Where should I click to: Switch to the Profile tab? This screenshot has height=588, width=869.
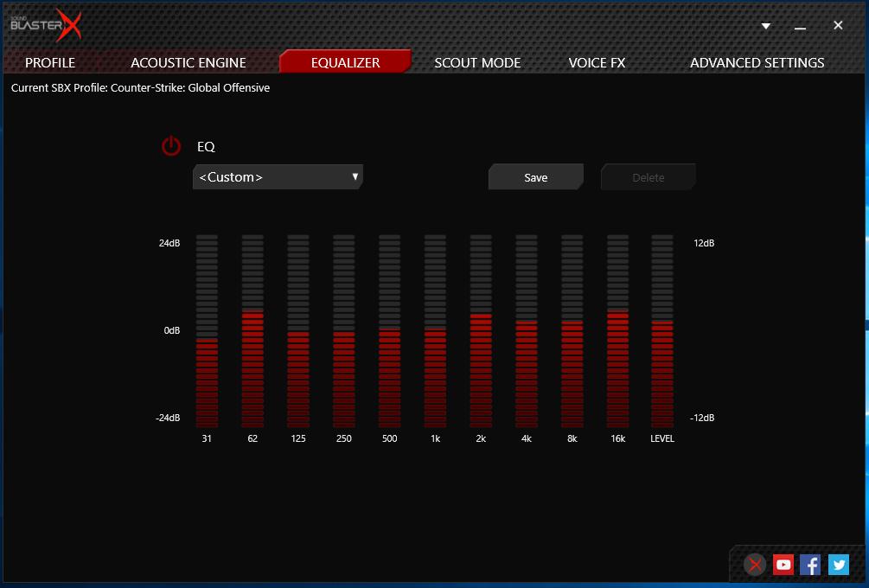(50, 62)
